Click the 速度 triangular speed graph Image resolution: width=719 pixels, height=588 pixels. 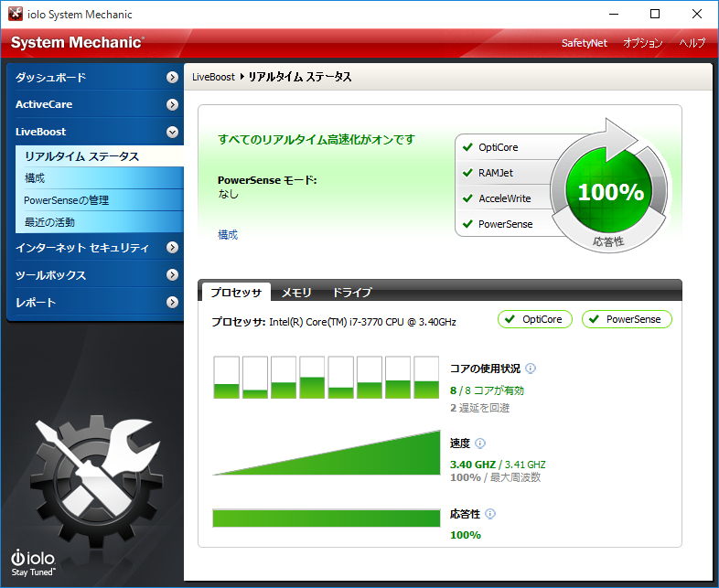coord(327,453)
